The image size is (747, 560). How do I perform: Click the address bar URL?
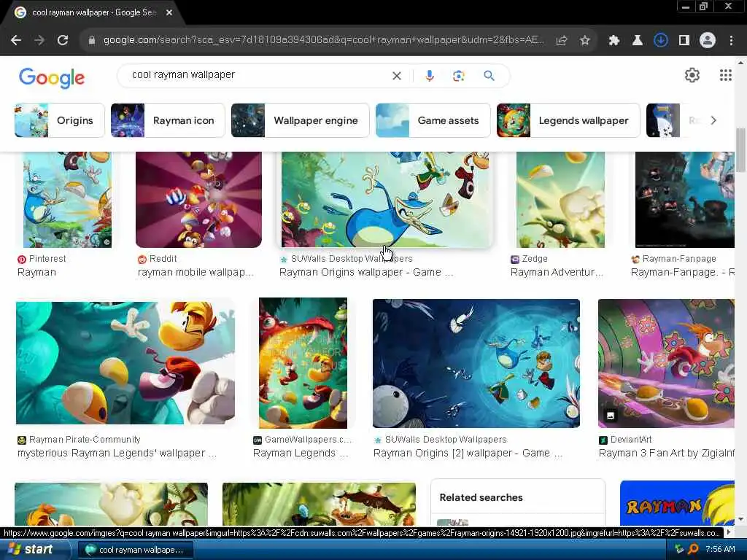[x=323, y=40]
